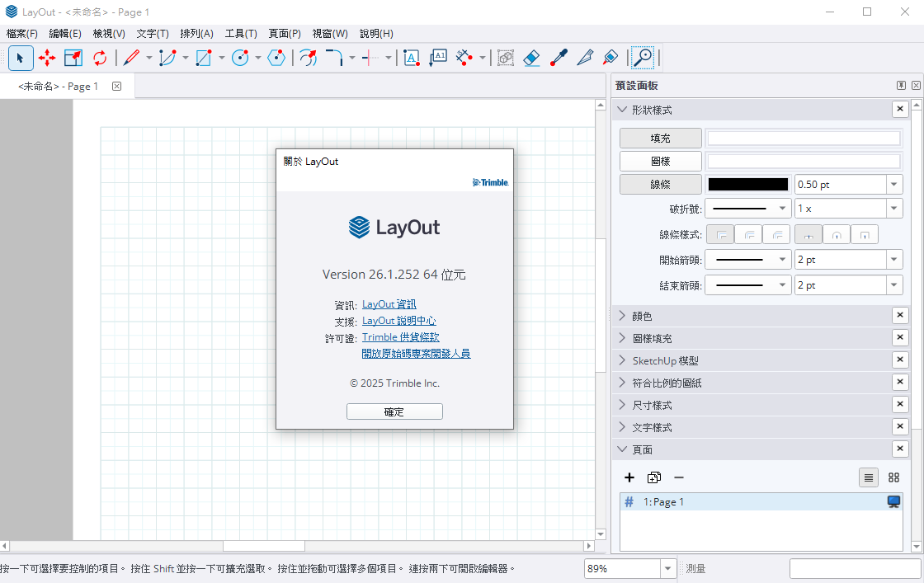Choose round line end cap style

tap(837, 234)
